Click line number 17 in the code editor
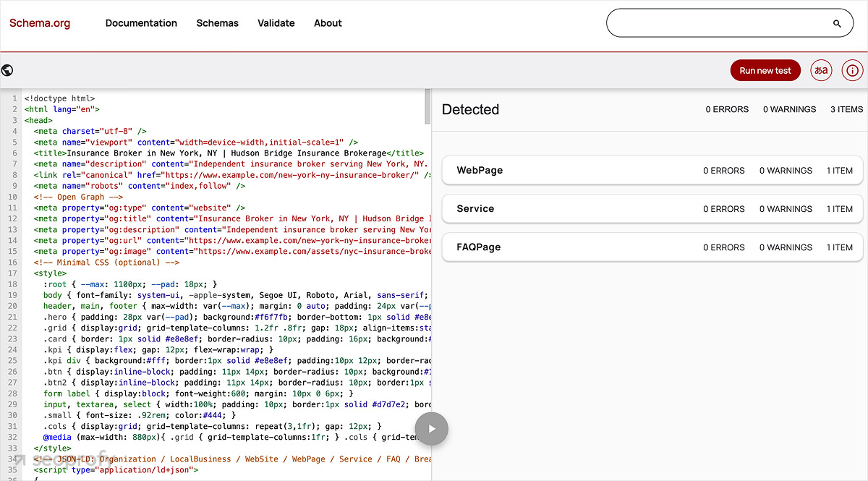Screen dimensions: 868x481 tap(12, 273)
